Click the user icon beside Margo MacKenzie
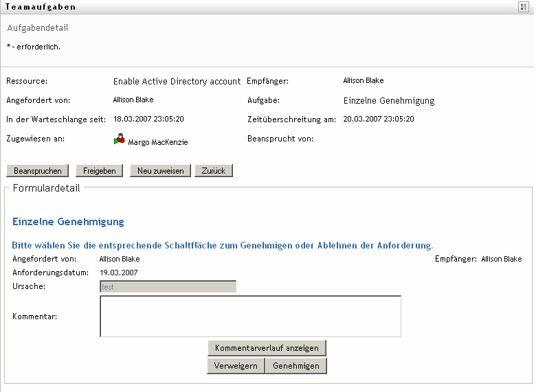This screenshot has height=392, width=536. point(119,139)
